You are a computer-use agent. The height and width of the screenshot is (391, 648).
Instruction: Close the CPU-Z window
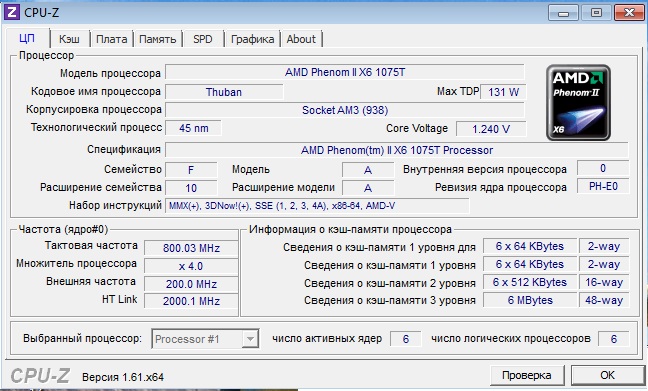(629, 13)
